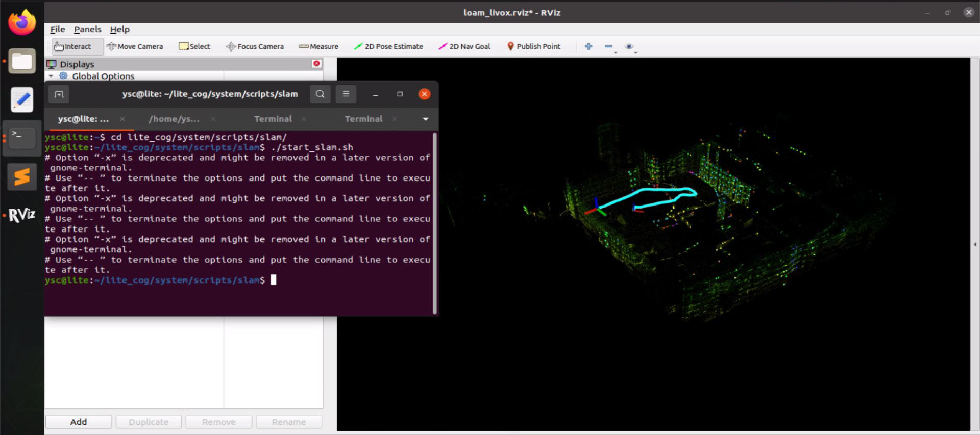Click the RViz dock icon

click(22, 215)
